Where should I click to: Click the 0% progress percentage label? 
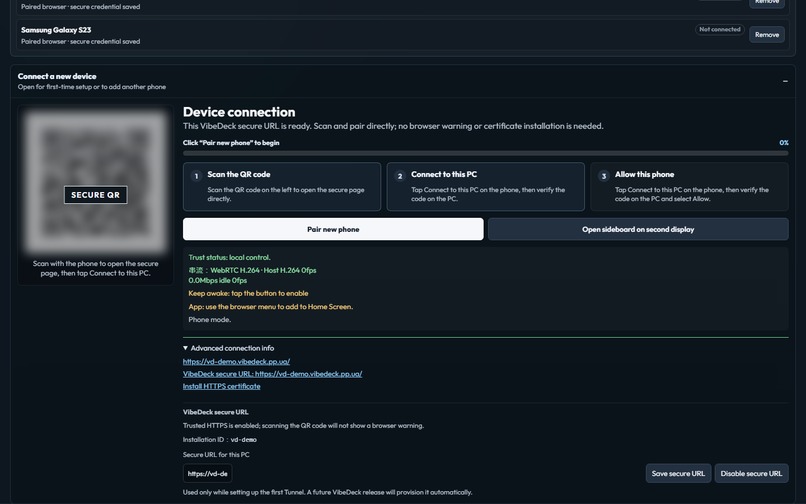coord(784,142)
